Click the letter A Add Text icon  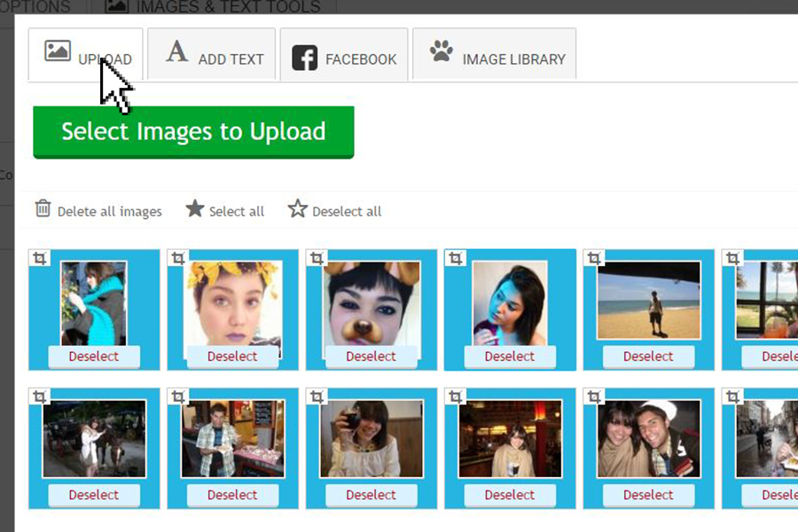click(176, 51)
